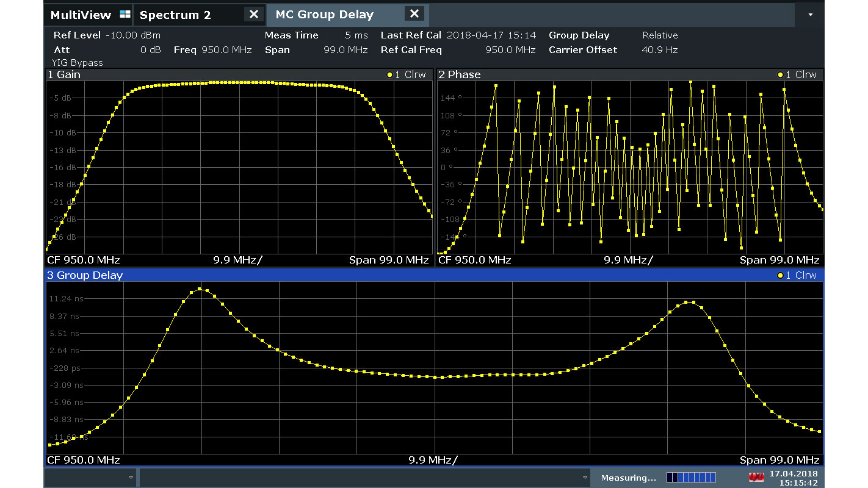This screenshot has height=488, width=868.
Task: Click the Group Delay trace indicator dot
Action: (780, 276)
